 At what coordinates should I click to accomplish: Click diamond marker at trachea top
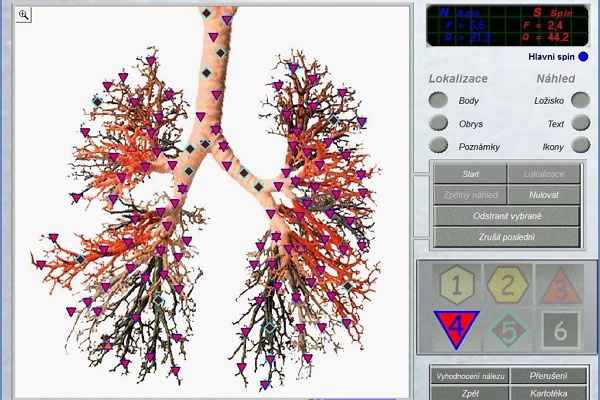207,14
